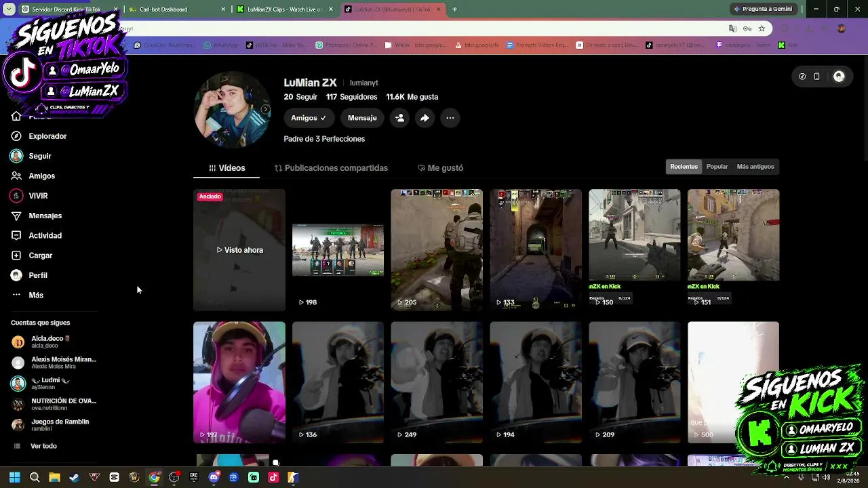Viewport: 868px width, 488px height.
Task: Bookmark this page with star icon
Action: point(762,28)
